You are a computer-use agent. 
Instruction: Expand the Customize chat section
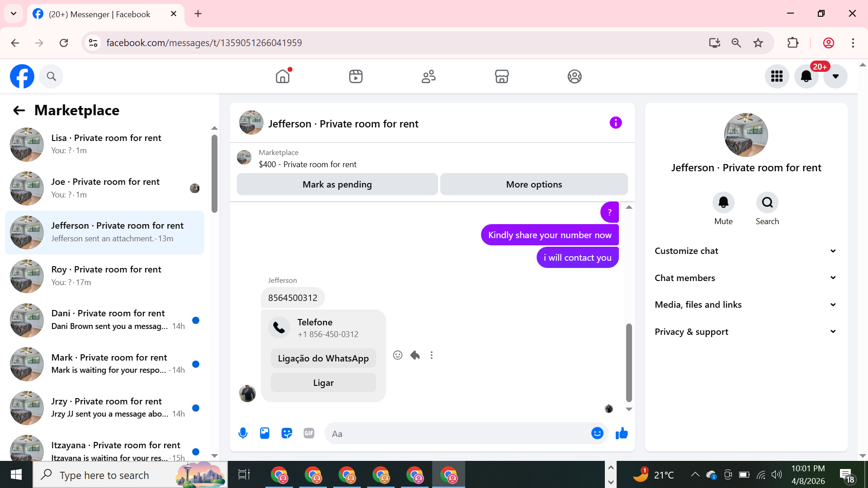[745, 251]
